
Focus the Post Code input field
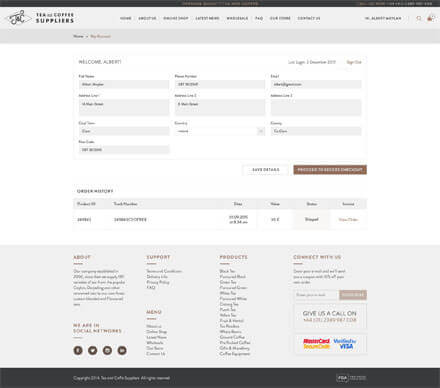click(x=124, y=150)
